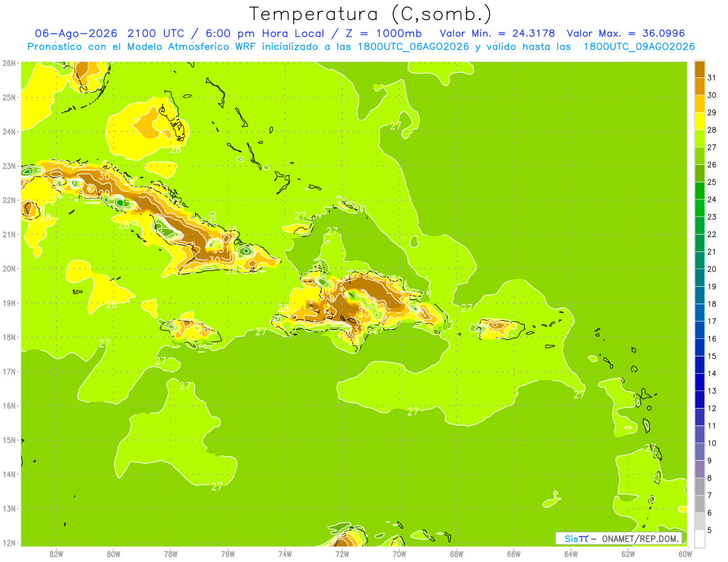Click the '22N' latitude label
Screen dimensions: 728x562
click(8, 200)
